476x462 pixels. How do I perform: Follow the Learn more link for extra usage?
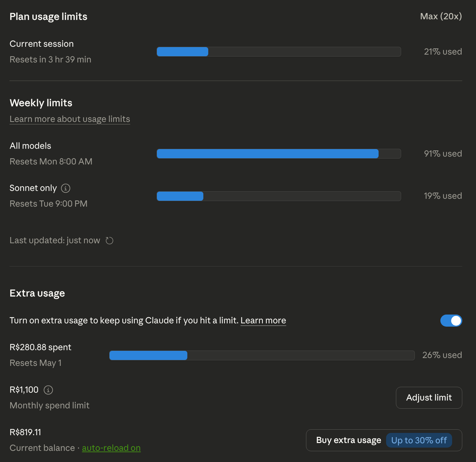coord(263,320)
